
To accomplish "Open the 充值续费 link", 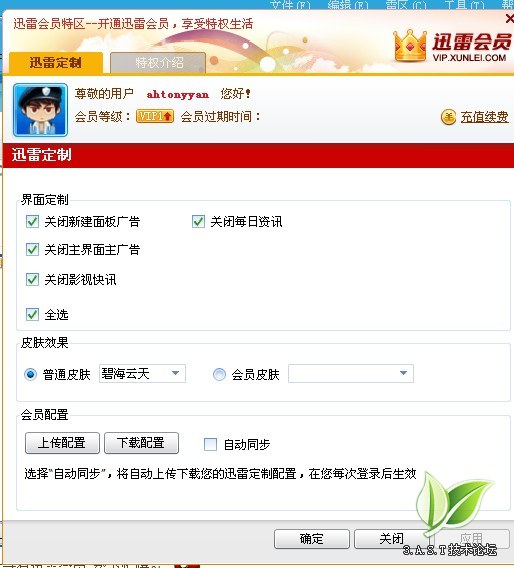I will click(x=484, y=117).
